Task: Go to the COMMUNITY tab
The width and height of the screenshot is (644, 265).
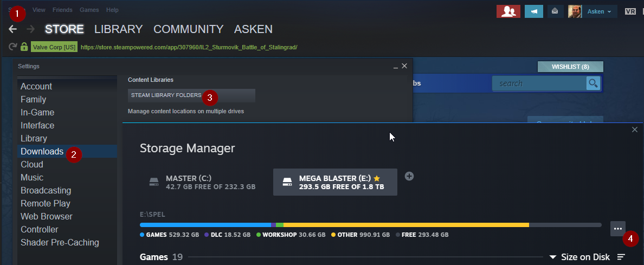Action: pos(188,29)
